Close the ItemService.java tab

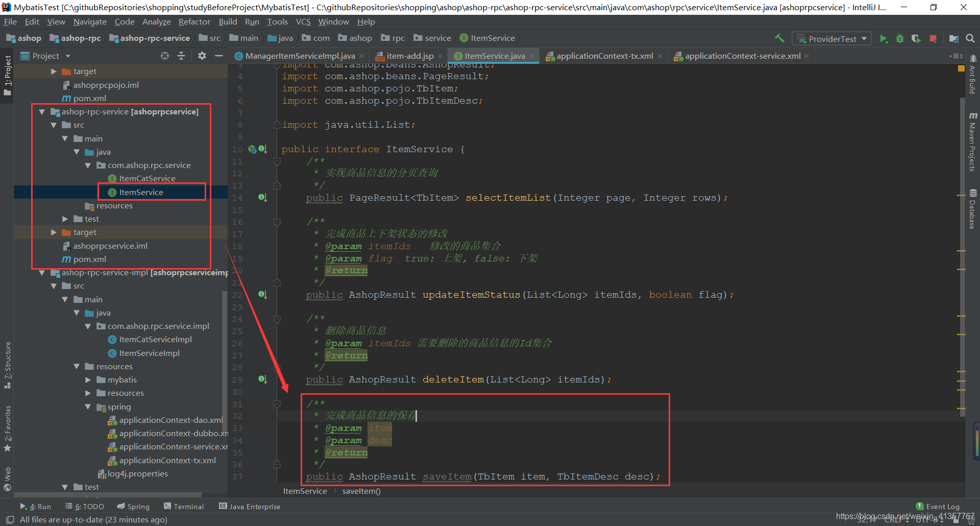point(532,56)
